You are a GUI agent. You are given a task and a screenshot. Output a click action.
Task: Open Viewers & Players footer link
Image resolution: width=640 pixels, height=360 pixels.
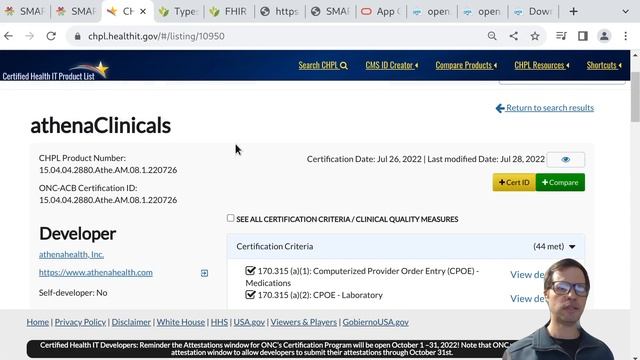[304, 322]
